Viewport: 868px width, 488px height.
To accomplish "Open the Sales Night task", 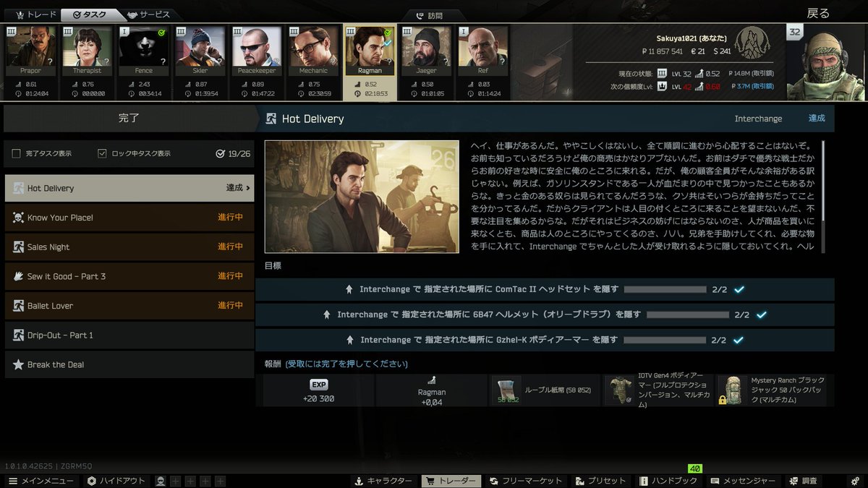I will coord(129,247).
